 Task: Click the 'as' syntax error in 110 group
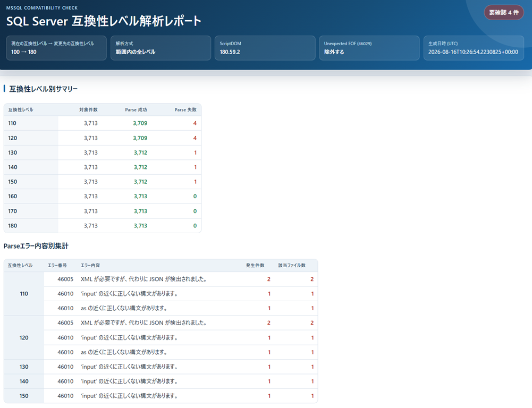[x=124, y=308]
